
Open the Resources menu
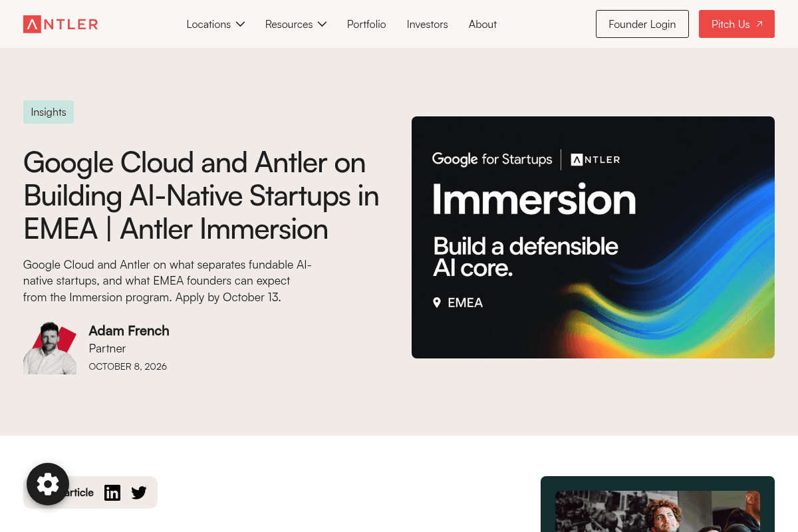[296, 24]
